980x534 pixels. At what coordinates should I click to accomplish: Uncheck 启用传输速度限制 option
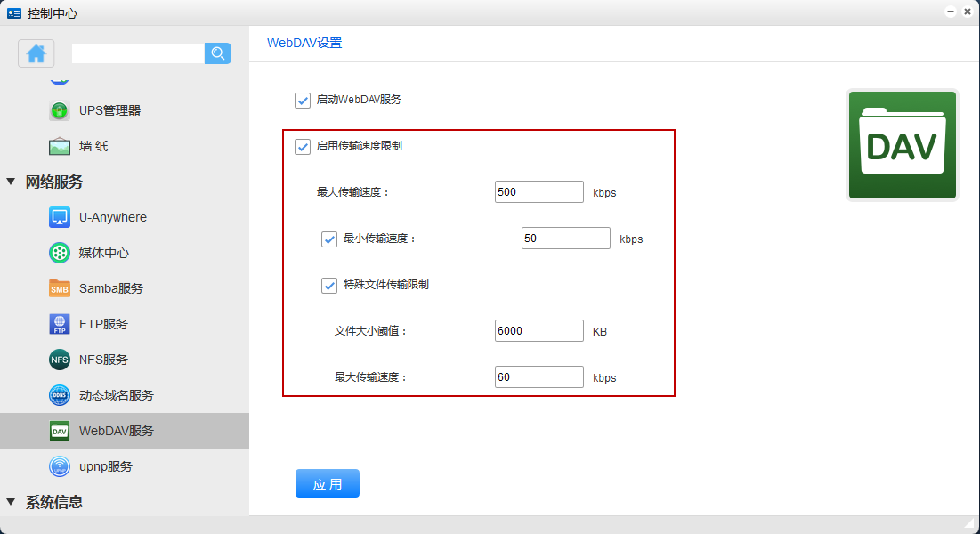click(x=303, y=146)
